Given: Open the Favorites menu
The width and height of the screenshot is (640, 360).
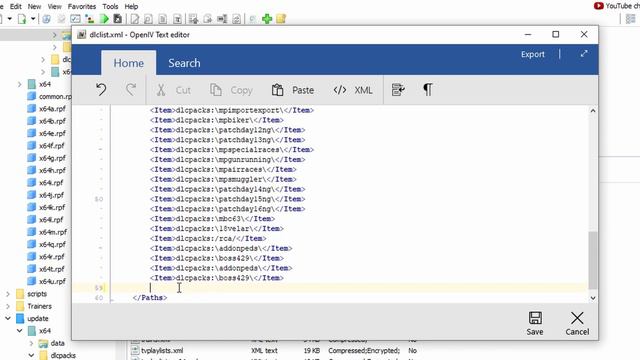Looking at the screenshot, I should (x=82, y=7).
